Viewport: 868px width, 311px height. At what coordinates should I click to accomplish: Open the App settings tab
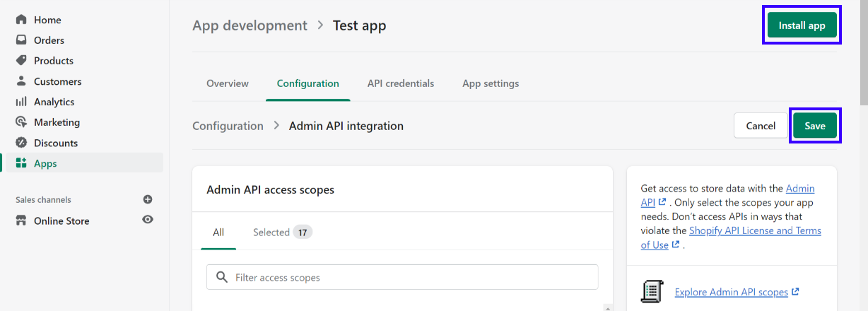coord(491,83)
